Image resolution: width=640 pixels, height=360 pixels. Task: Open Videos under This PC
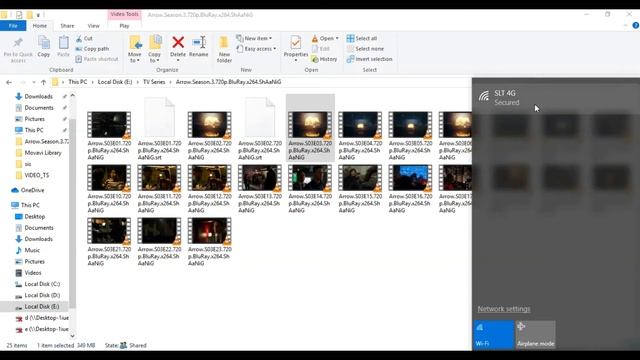click(33, 273)
